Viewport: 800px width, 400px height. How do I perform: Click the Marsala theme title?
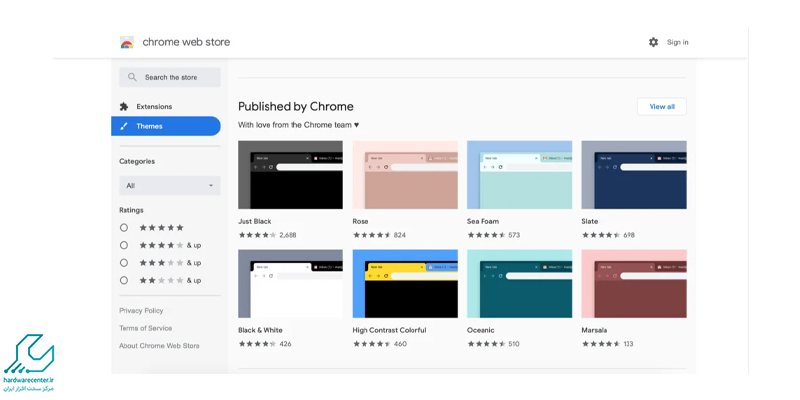pos(594,330)
